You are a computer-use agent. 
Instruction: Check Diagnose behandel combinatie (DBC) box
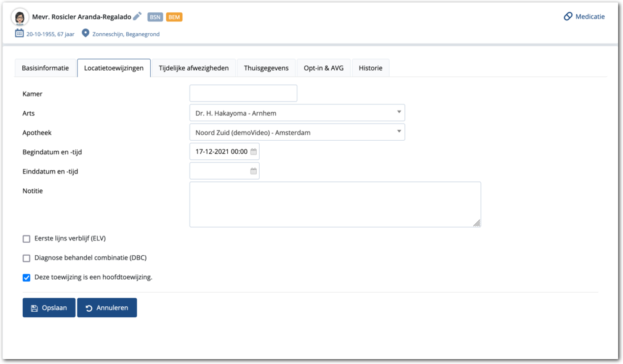pyautogui.click(x=26, y=258)
